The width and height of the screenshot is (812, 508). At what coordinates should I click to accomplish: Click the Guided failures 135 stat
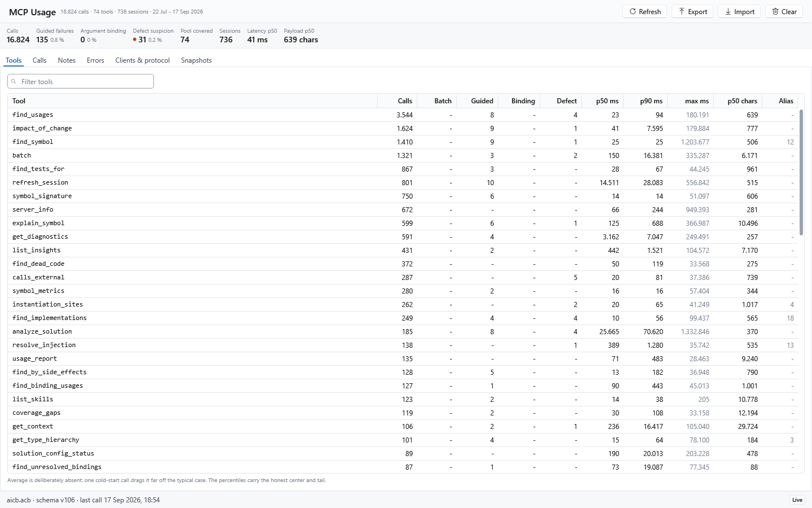click(x=55, y=36)
